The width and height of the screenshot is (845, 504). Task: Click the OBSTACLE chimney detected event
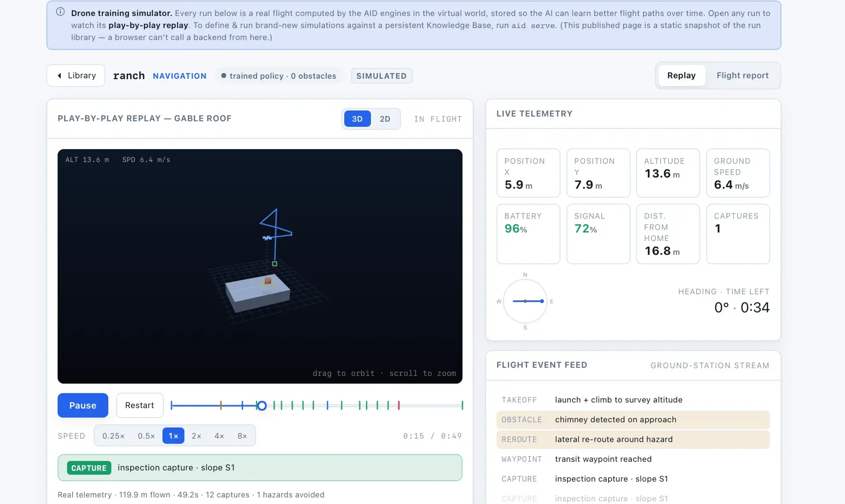633,420
